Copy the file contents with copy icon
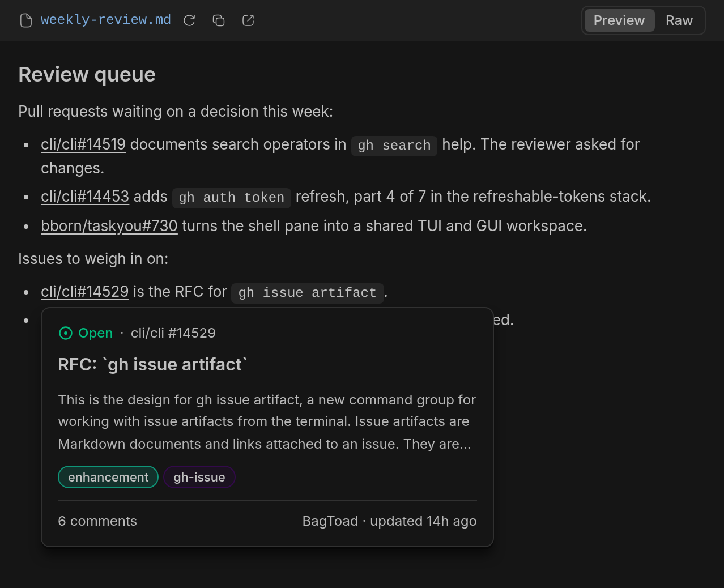Screen dimensions: 724x588 tap(219, 20)
